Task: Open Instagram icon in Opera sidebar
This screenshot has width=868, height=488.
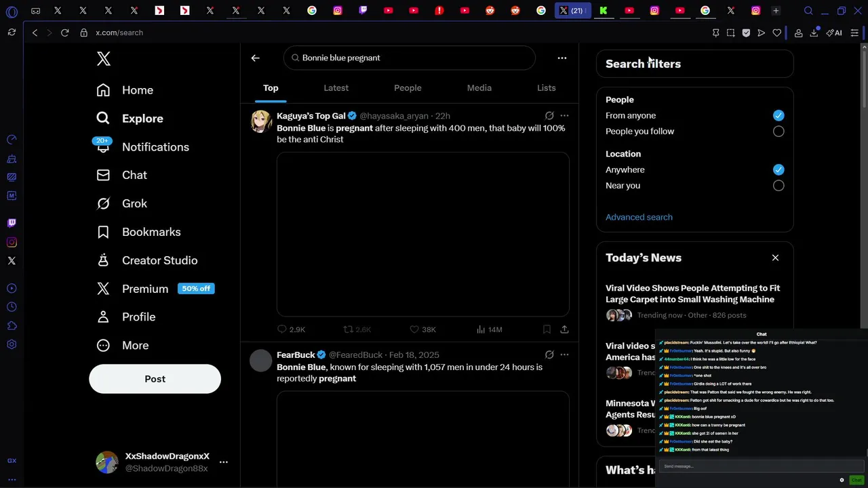Action: click(12, 242)
